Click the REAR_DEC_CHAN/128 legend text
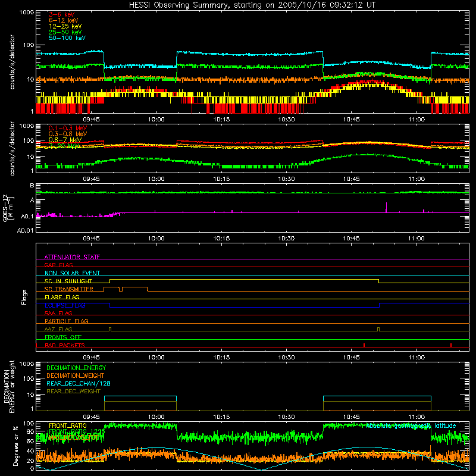The width and height of the screenshot is (476, 476). pos(79,384)
